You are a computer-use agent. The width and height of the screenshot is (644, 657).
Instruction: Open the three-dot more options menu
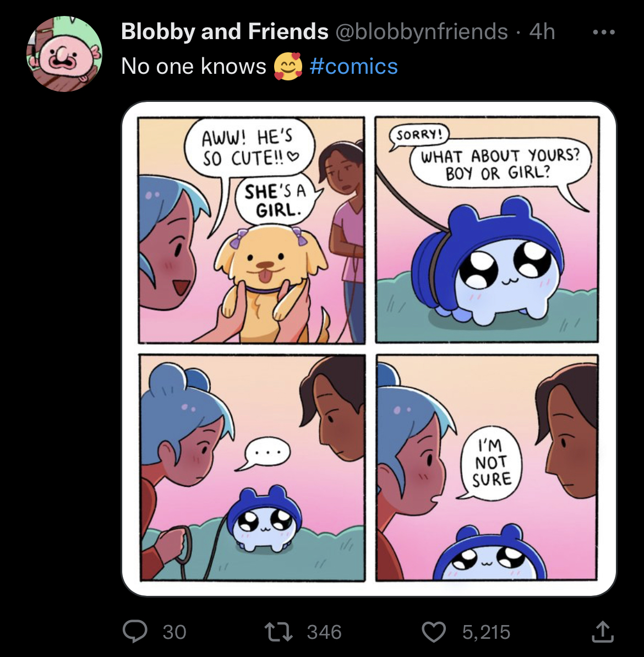(x=604, y=32)
